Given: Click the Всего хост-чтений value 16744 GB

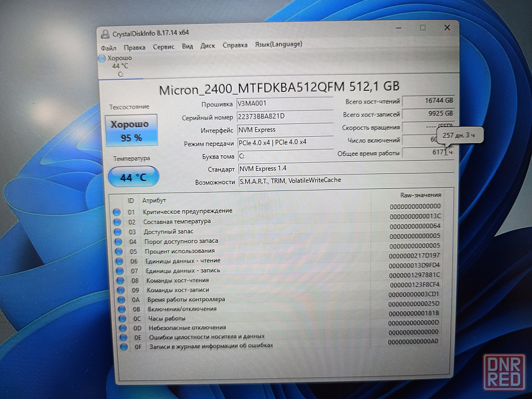Looking at the screenshot, I should coord(428,101).
